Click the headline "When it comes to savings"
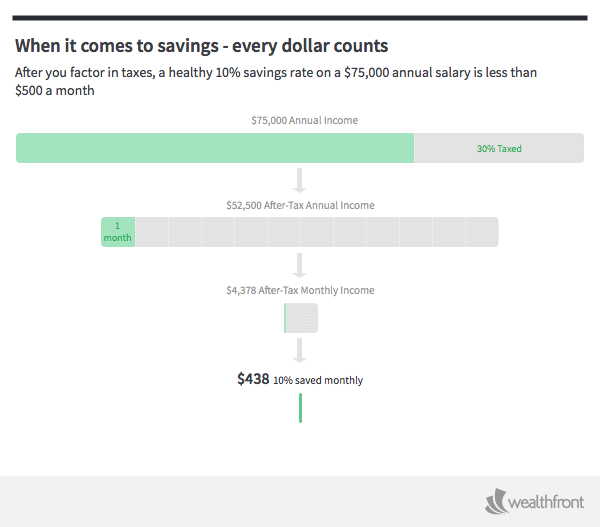 point(201,46)
